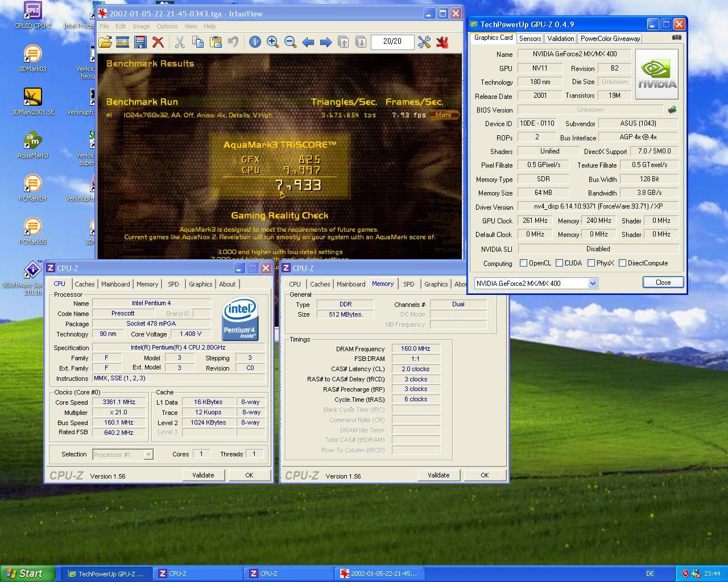728x582 pixels.
Task: Click OK in the left CPU-Z window
Action: pos(249,475)
